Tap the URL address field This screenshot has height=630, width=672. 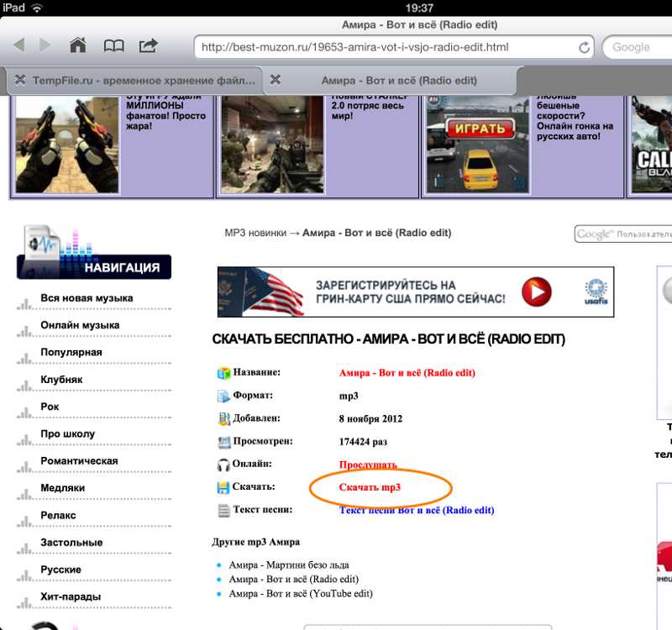click(x=386, y=47)
